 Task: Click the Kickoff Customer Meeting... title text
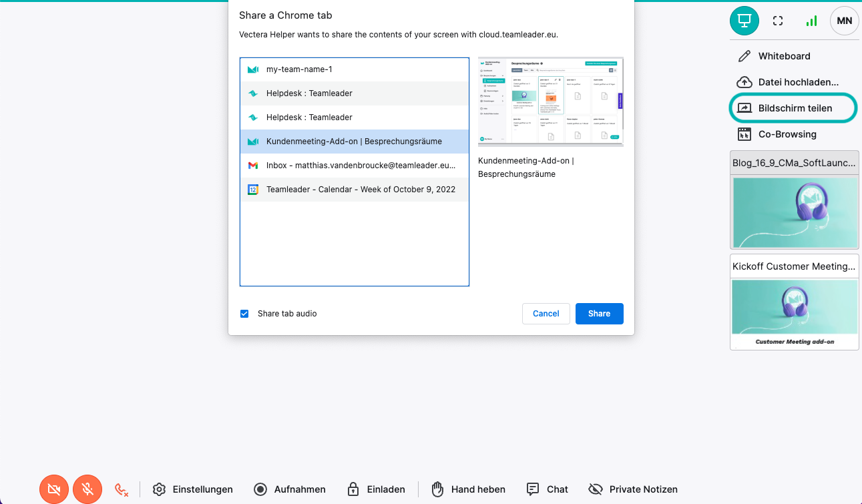(794, 266)
